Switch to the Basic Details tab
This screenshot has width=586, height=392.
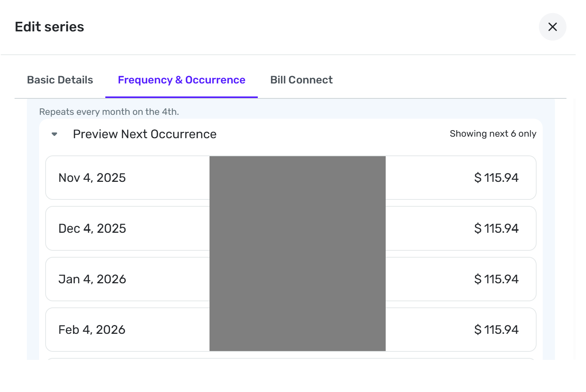click(60, 80)
